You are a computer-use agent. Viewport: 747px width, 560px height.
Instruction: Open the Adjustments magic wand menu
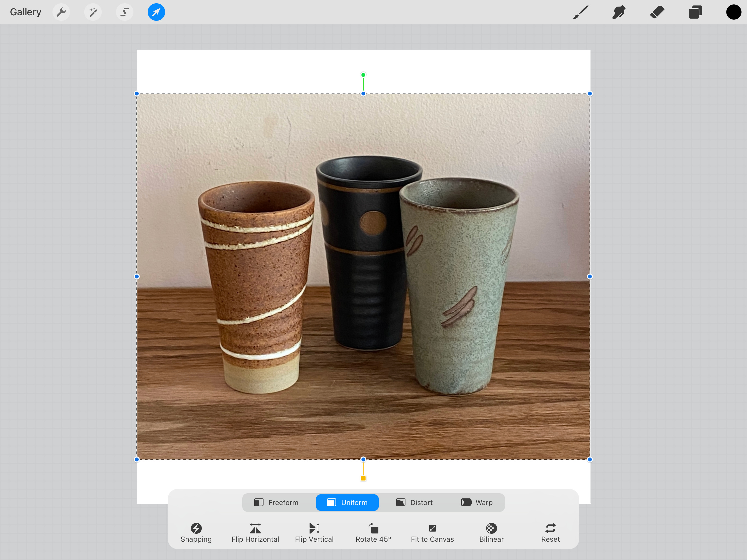pyautogui.click(x=93, y=12)
